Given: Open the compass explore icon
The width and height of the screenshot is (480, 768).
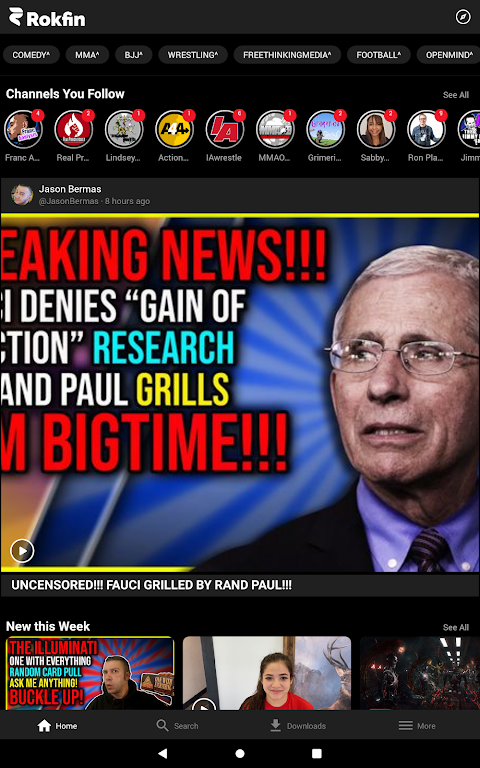Looking at the screenshot, I should click(463, 17).
